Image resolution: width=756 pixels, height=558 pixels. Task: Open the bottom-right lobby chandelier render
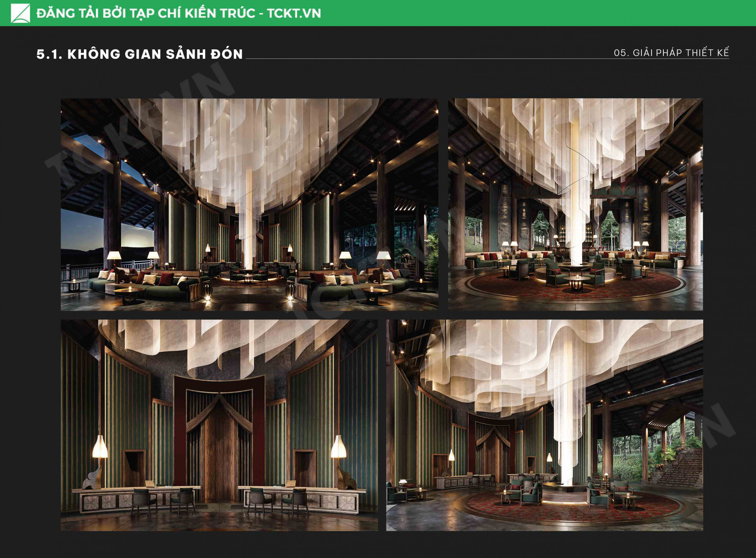[544, 425]
